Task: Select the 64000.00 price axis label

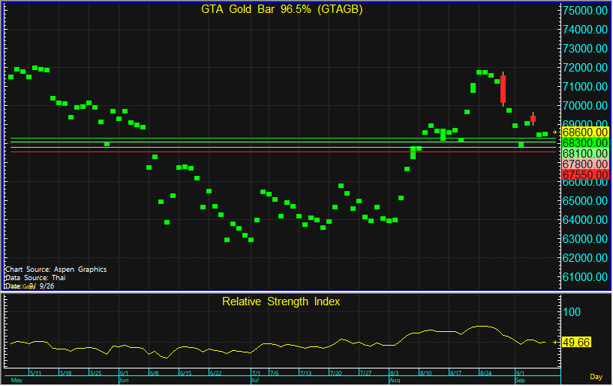Action: [x=585, y=220]
